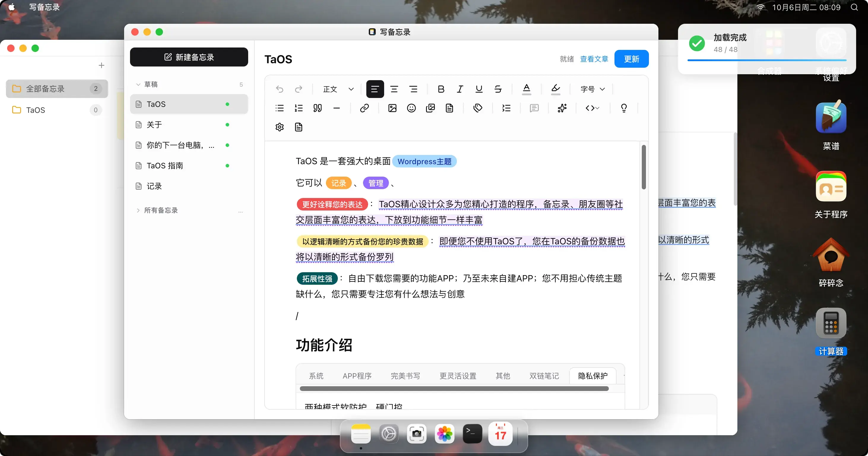
Task: Insert a hyperlink
Action: pos(364,108)
